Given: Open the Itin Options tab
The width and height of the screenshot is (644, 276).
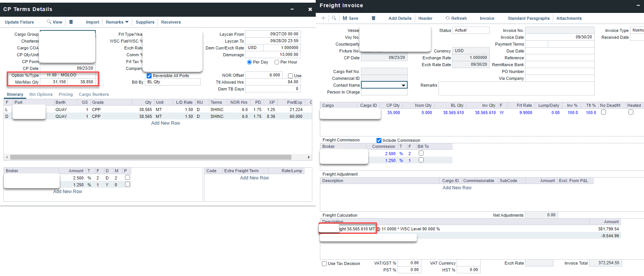Looking at the screenshot, I should pyautogui.click(x=41, y=94).
